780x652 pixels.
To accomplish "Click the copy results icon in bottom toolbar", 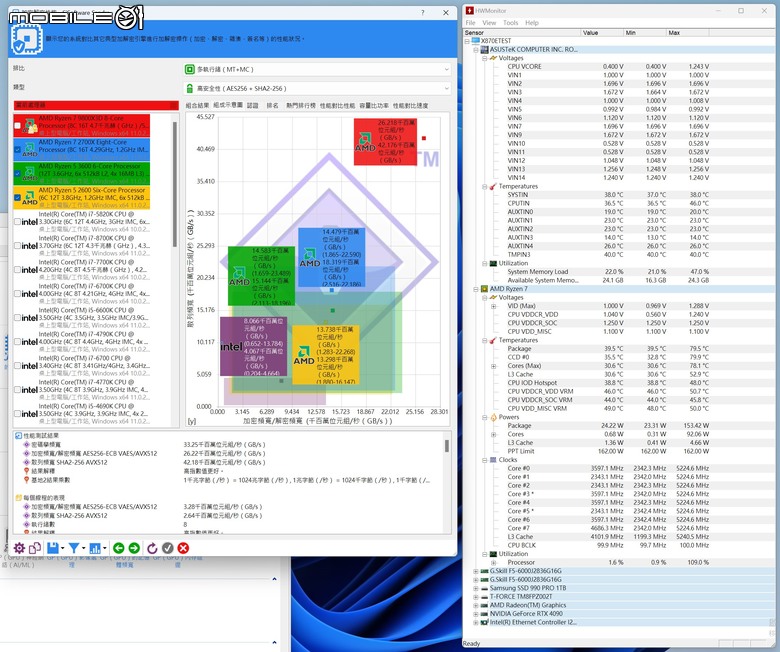I will [35, 548].
